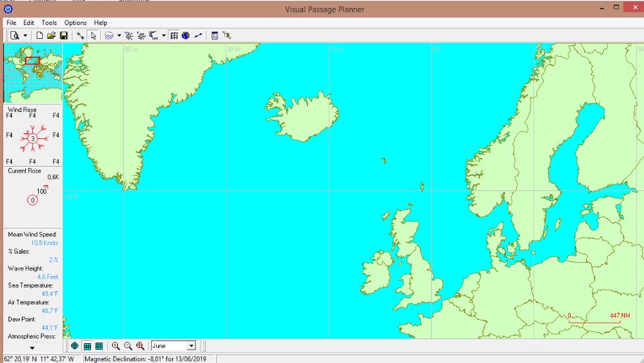
Task: Click the 2 % gales value
Action: tap(53, 260)
